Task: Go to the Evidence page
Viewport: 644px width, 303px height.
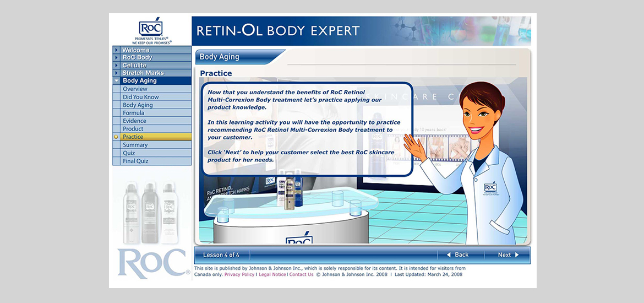Action: [134, 121]
